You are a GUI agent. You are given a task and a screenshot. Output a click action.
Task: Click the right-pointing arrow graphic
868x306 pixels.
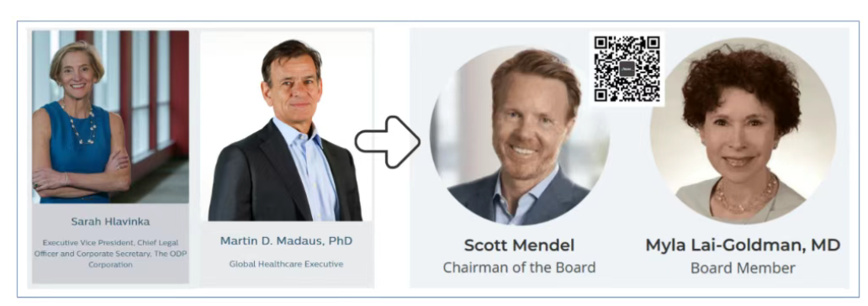click(387, 142)
